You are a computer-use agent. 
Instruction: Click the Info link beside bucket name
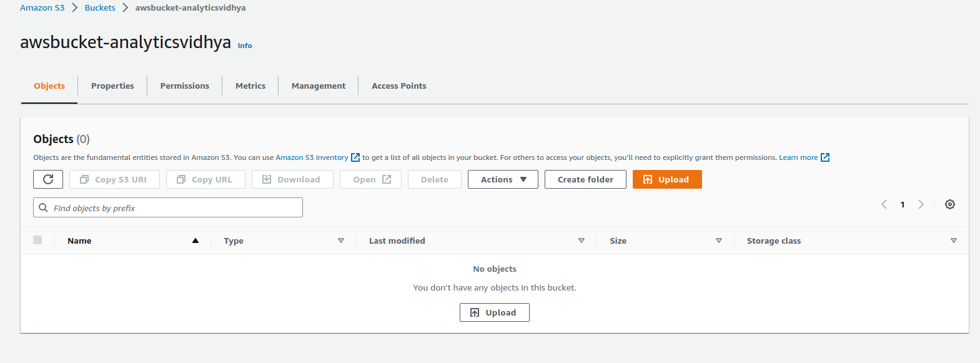pyautogui.click(x=245, y=46)
